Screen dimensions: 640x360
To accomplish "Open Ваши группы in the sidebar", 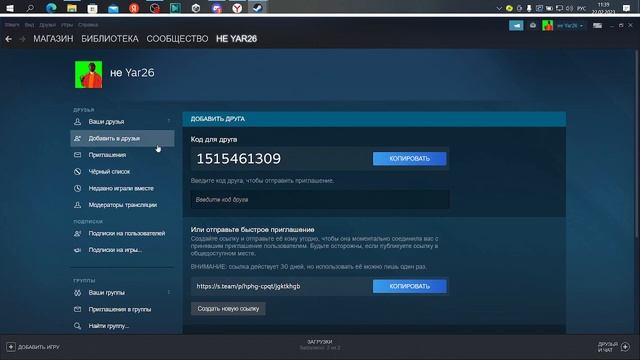I will point(122,293).
